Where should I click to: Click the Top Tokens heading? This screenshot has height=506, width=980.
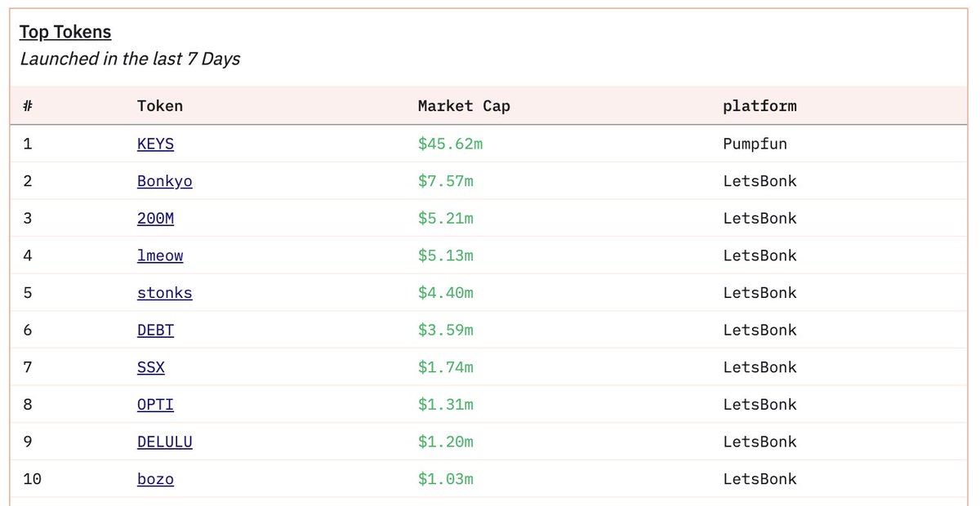(65, 32)
